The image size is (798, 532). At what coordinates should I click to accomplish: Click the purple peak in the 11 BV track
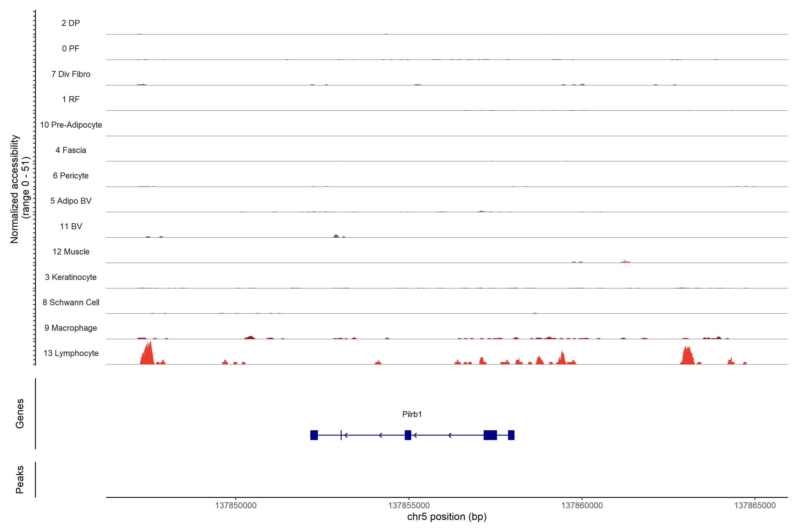pyautogui.click(x=336, y=236)
